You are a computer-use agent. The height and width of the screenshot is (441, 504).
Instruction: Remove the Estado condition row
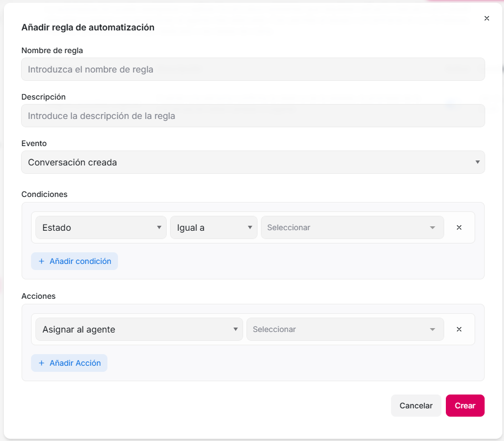(459, 227)
